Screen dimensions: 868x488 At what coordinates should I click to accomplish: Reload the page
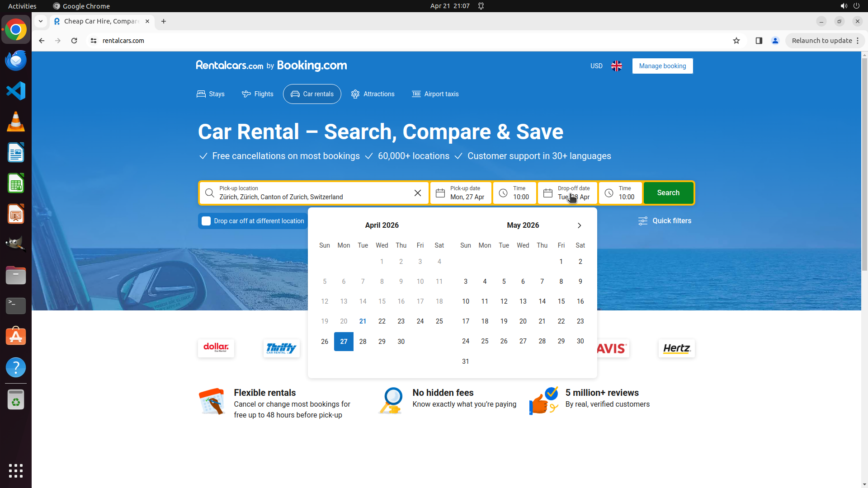click(x=74, y=41)
